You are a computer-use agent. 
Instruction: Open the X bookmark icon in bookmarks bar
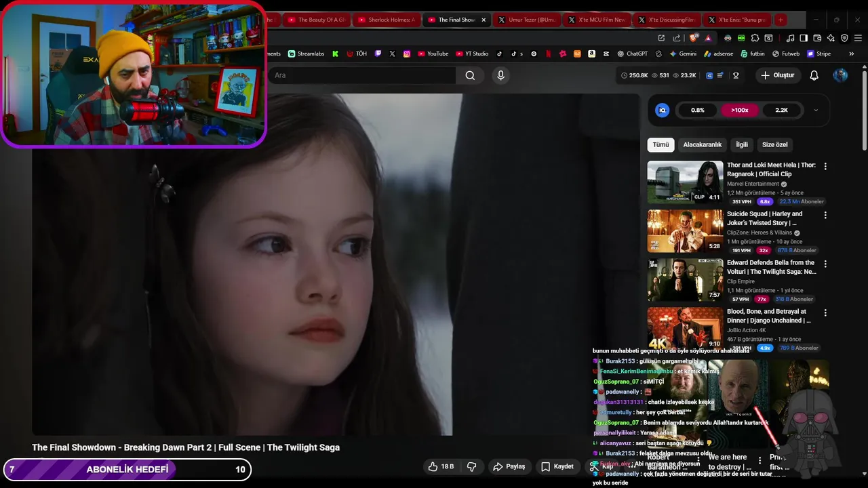[392, 54]
